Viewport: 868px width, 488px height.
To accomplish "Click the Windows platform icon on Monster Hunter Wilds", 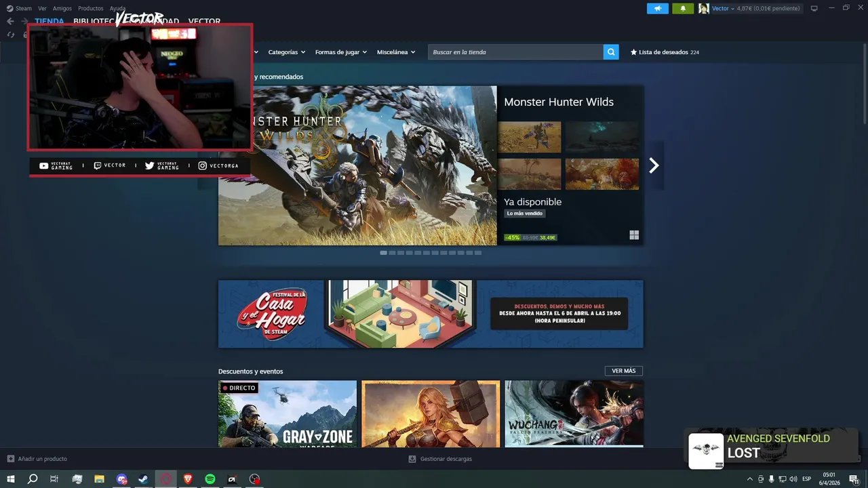I will [x=634, y=235].
